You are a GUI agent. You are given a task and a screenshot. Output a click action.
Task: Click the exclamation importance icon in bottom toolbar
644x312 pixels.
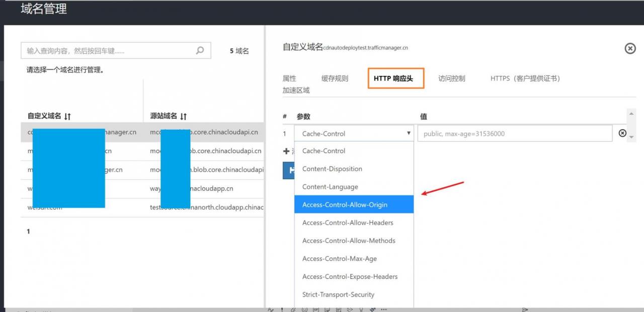[281, 309]
